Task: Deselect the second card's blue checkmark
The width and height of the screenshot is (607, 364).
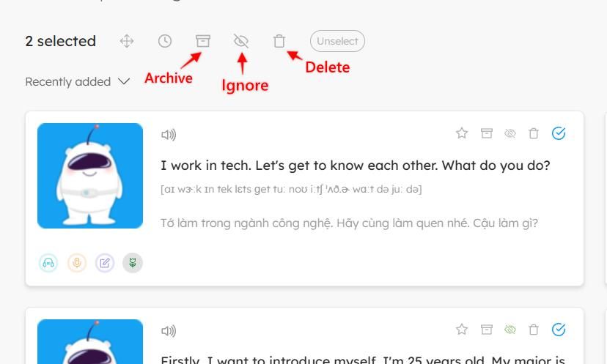Action: click(x=559, y=330)
